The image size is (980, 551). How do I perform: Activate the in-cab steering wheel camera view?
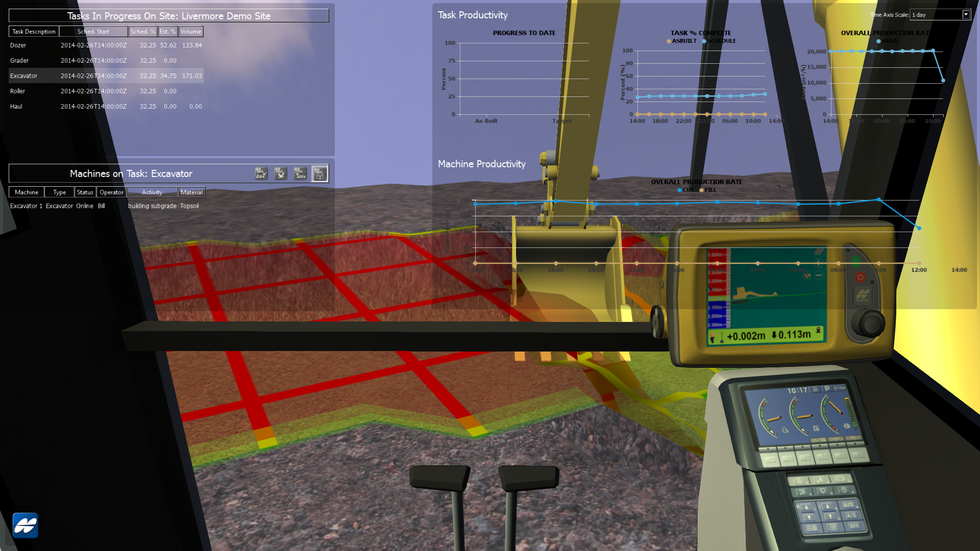[x=320, y=173]
